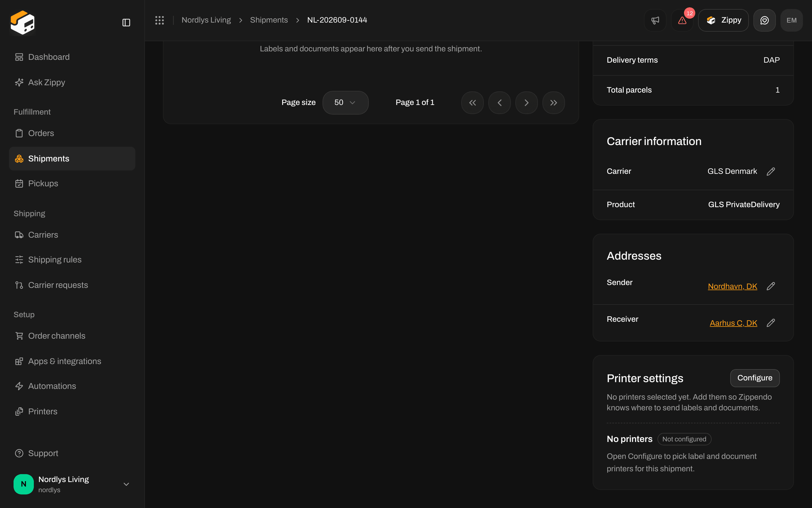
Task: Click Shipments in the breadcrumb
Action: pyautogui.click(x=269, y=20)
